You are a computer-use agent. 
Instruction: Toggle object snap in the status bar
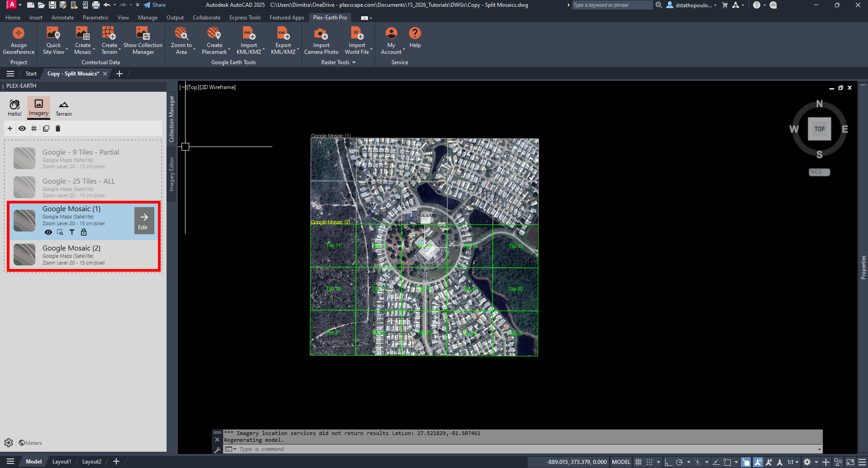pos(727,462)
